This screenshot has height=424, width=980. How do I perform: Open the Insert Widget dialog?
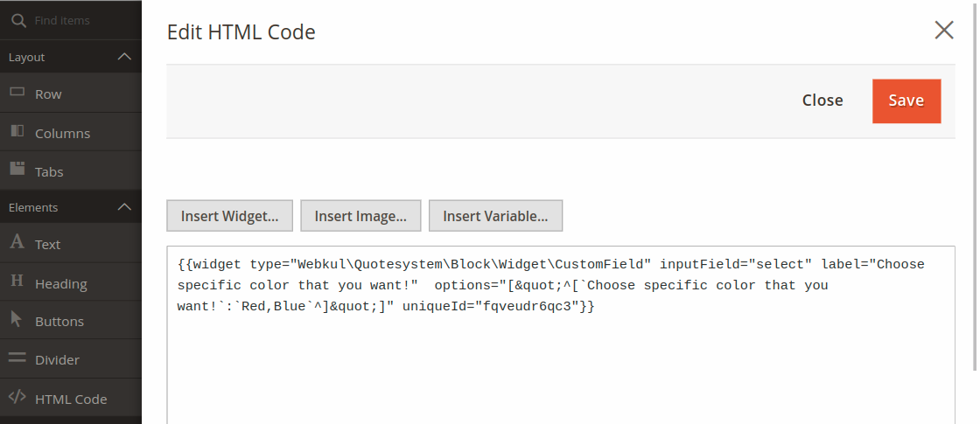point(229,216)
